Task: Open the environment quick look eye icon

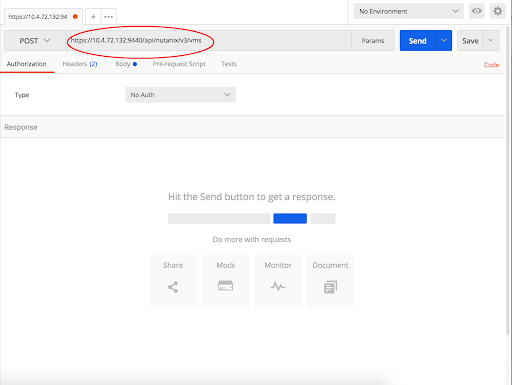Action: coord(477,11)
